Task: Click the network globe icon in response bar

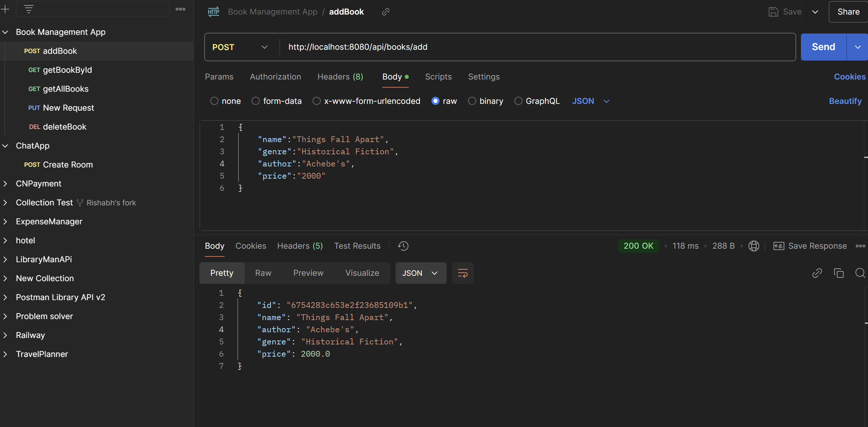Action: (754, 246)
